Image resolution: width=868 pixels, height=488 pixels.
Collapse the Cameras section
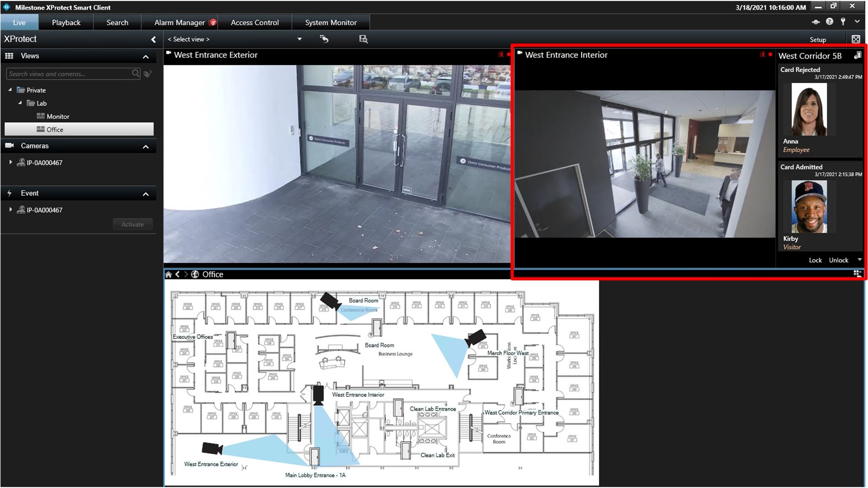[146, 146]
